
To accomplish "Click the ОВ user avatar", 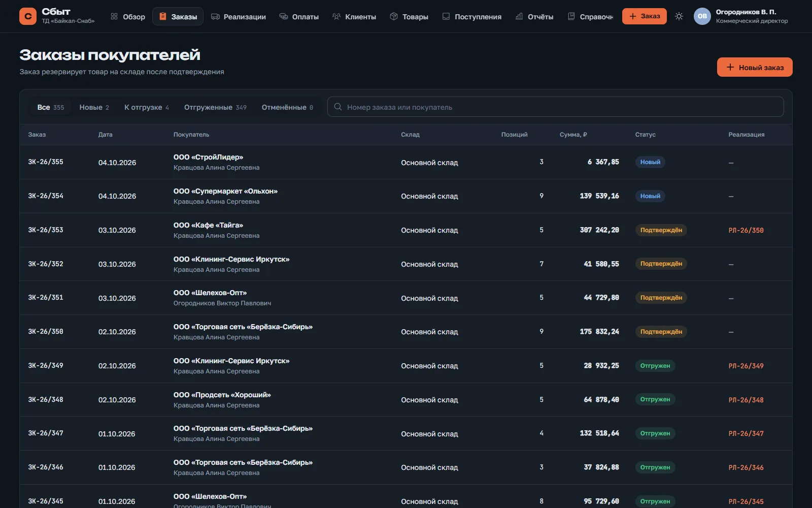I will tap(702, 16).
